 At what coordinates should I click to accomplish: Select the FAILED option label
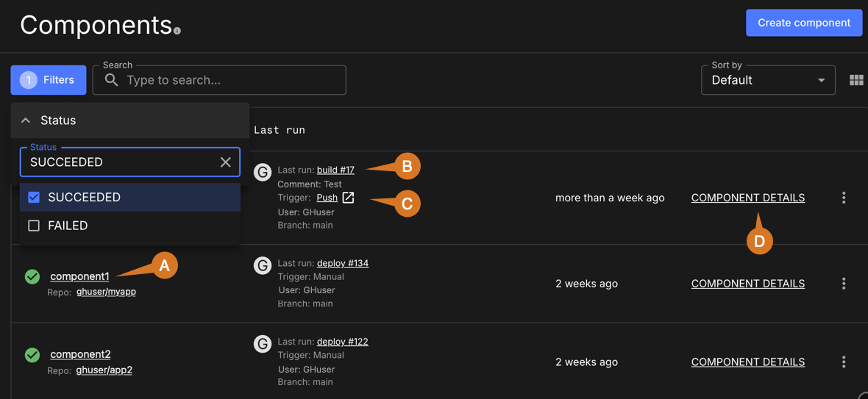pyautogui.click(x=68, y=226)
